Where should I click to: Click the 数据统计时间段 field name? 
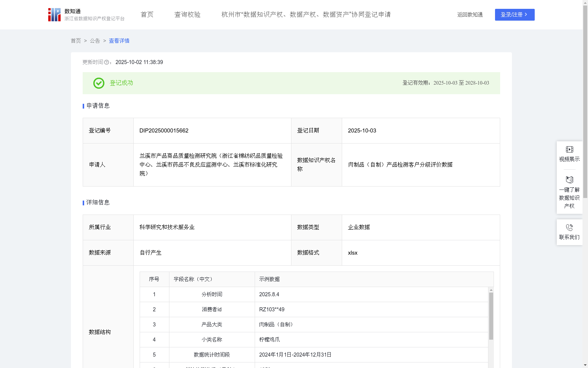pyautogui.click(x=212, y=355)
